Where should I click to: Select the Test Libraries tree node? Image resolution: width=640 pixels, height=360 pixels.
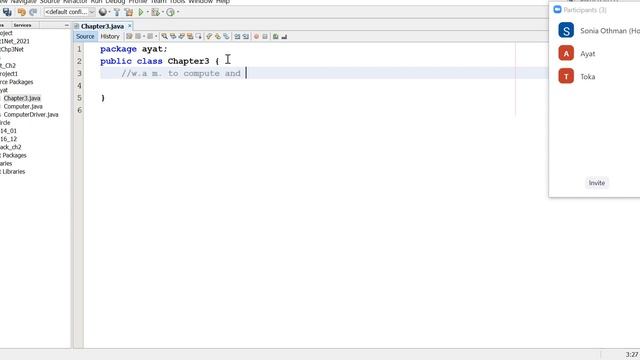[13, 171]
